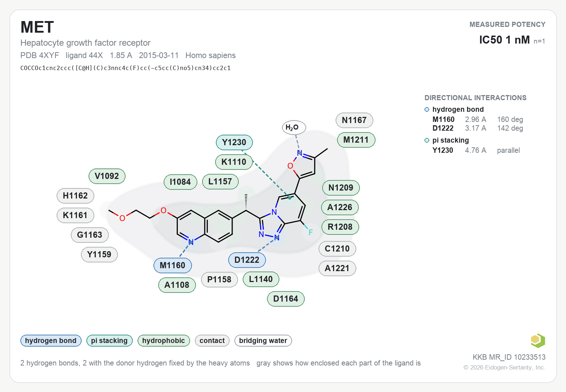Click the contact legend pill

(212, 340)
